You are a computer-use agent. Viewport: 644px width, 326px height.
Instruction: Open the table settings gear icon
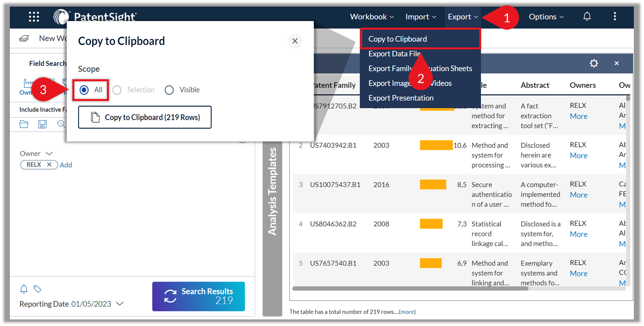pyautogui.click(x=594, y=63)
